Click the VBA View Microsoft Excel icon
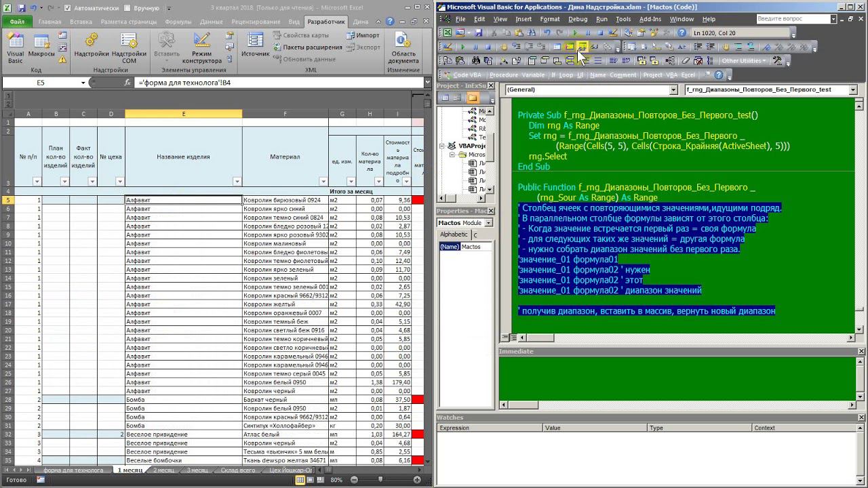The height and width of the screenshot is (488, 868). point(447,33)
